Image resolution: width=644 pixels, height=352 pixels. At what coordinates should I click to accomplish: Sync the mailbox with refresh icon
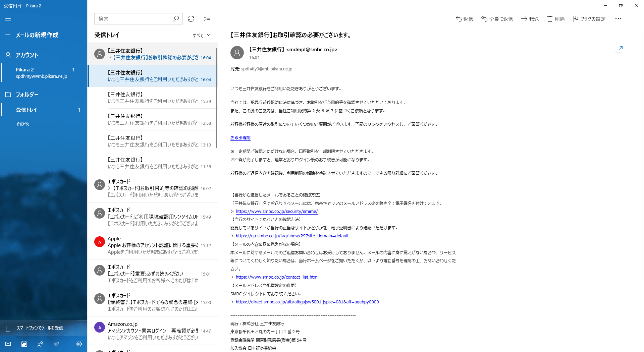click(x=191, y=19)
